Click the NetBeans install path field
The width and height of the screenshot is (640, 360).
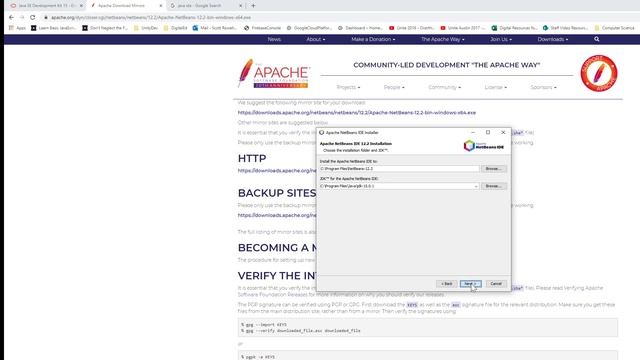pyautogui.click(x=399, y=169)
